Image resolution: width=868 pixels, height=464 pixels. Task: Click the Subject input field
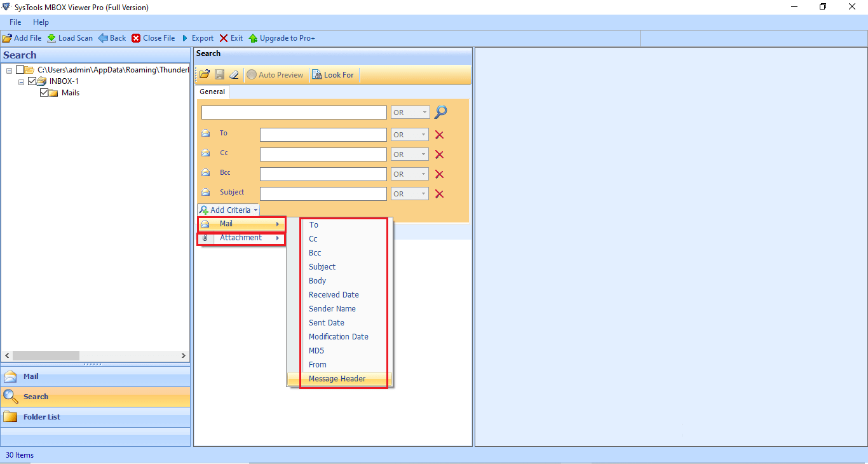pyautogui.click(x=323, y=194)
